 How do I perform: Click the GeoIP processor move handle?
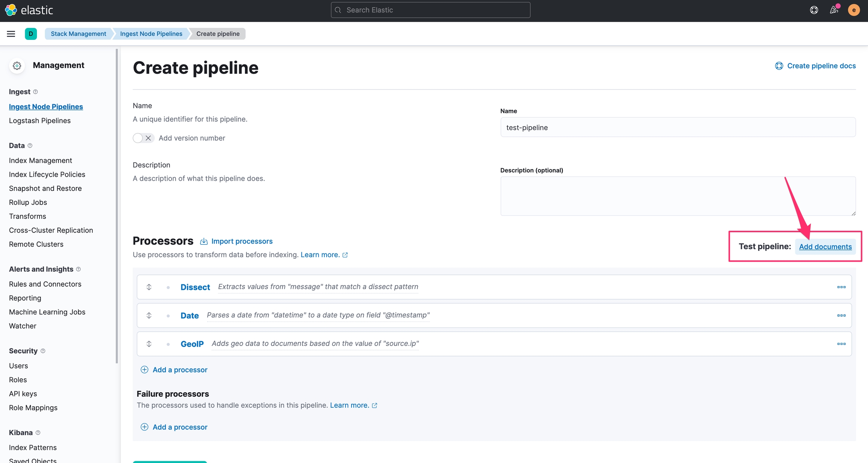(149, 344)
